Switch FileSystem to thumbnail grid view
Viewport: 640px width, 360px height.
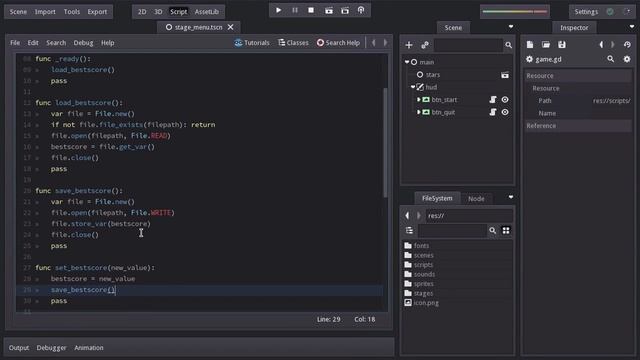506,231
